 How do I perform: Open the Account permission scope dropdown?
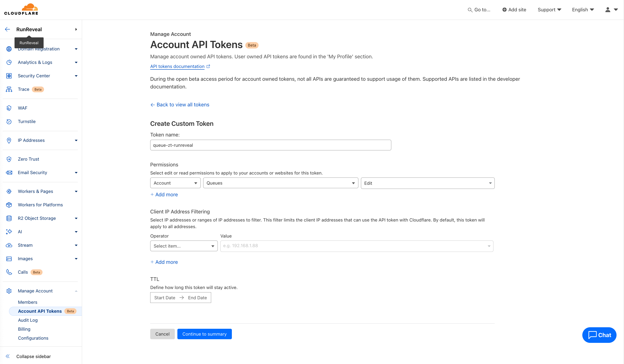(175, 183)
